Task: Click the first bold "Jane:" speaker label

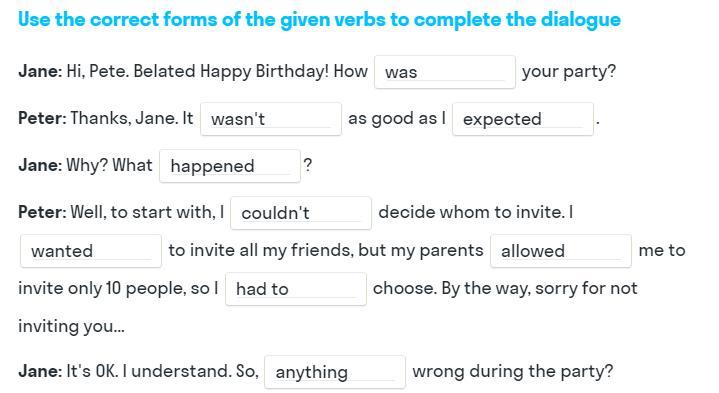Action: (40, 72)
